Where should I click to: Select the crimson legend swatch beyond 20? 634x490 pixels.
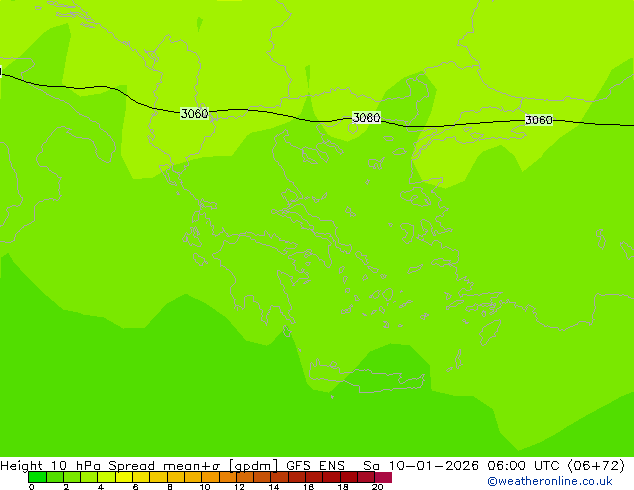[383, 477]
